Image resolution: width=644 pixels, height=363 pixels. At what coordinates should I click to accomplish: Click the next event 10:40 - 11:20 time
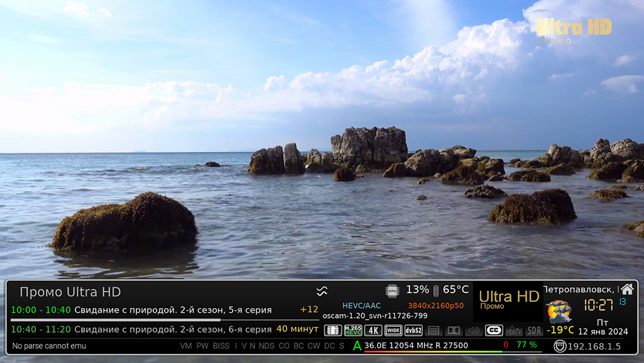click(41, 329)
